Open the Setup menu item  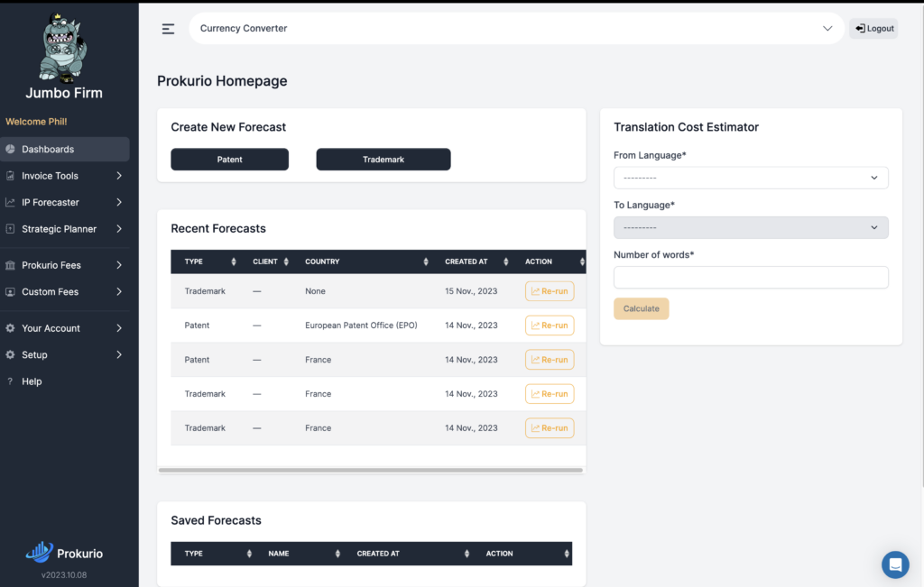65,354
